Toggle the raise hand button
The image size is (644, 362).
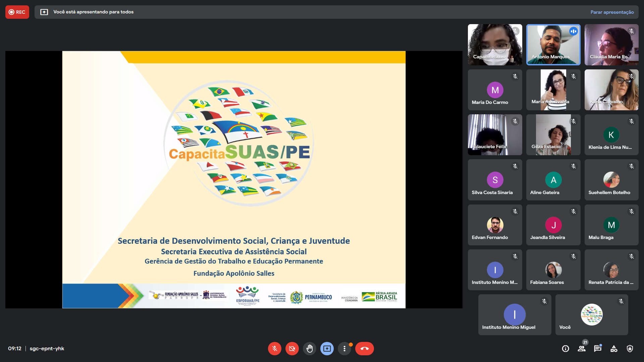(309, 349)
